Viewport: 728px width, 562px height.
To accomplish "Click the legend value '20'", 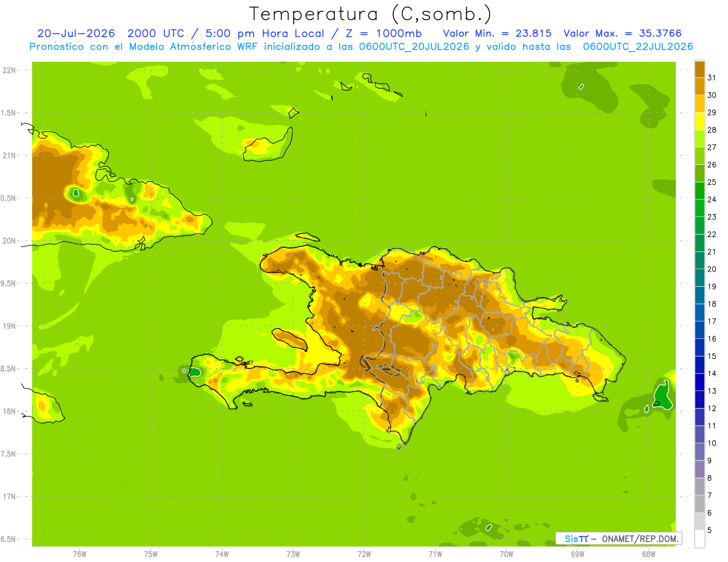I will point(712,269).
